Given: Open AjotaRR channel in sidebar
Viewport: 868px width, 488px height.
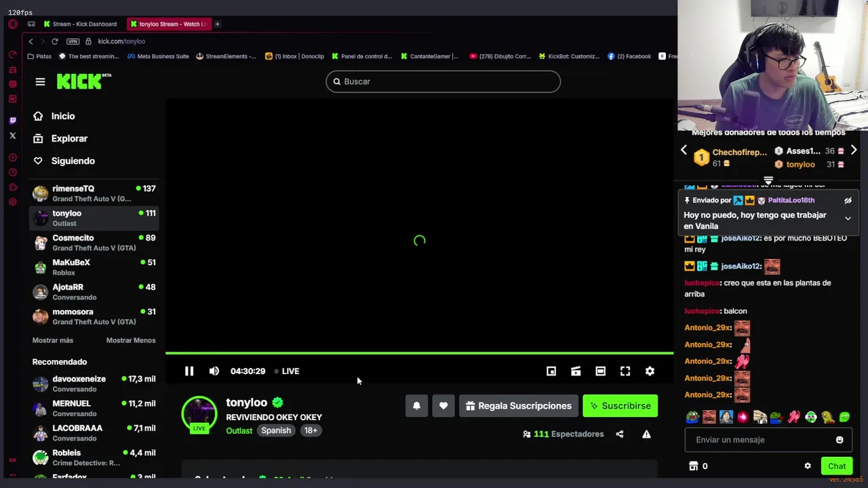Looking at the screenshot, I should [x=94, y=291].
